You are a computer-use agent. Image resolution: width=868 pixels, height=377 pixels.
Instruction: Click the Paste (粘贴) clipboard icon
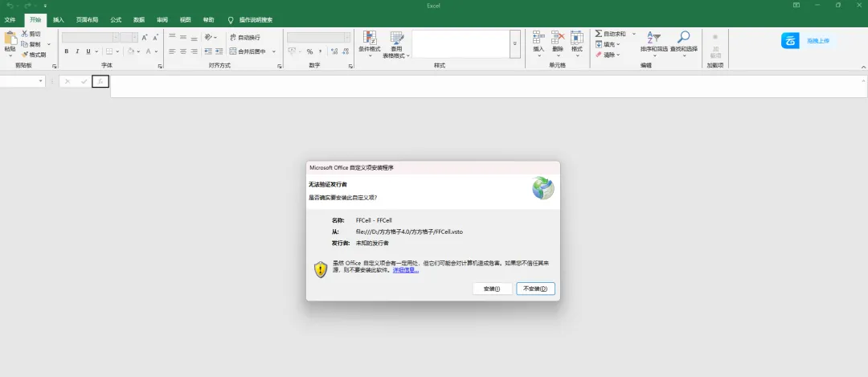(10, 39)
